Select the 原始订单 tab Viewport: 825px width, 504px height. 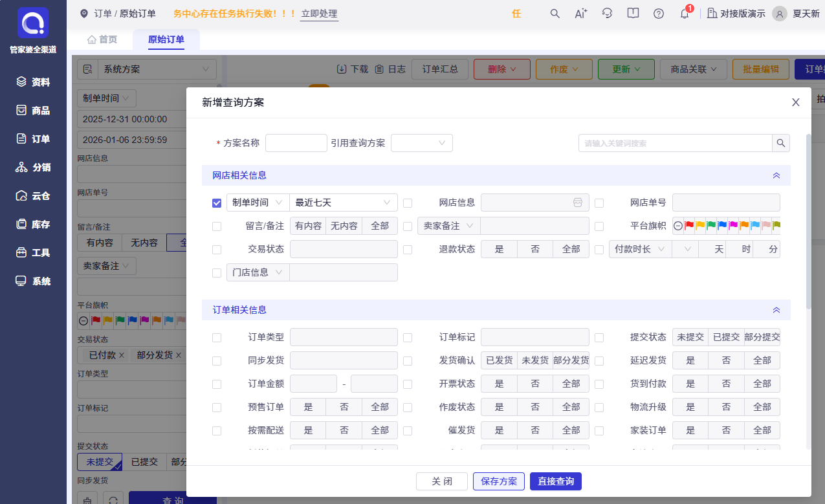(166, 39)
